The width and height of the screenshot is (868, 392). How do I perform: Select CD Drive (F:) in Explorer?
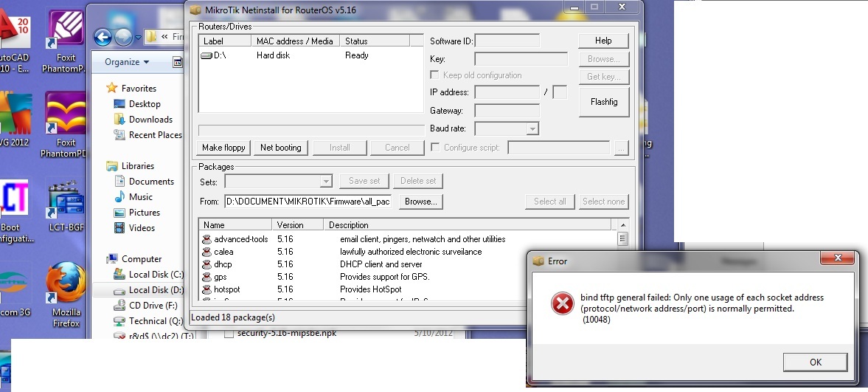(x=153, y=306)
